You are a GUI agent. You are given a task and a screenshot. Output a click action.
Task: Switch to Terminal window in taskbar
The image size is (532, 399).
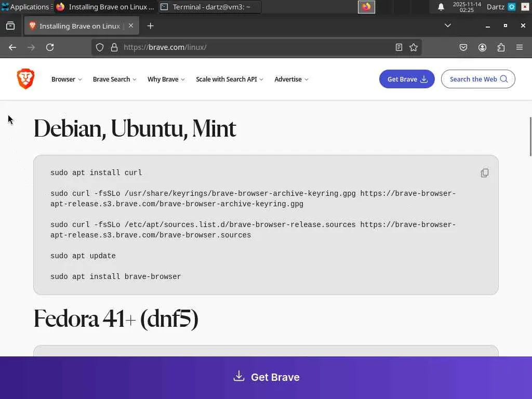point(210,7)
